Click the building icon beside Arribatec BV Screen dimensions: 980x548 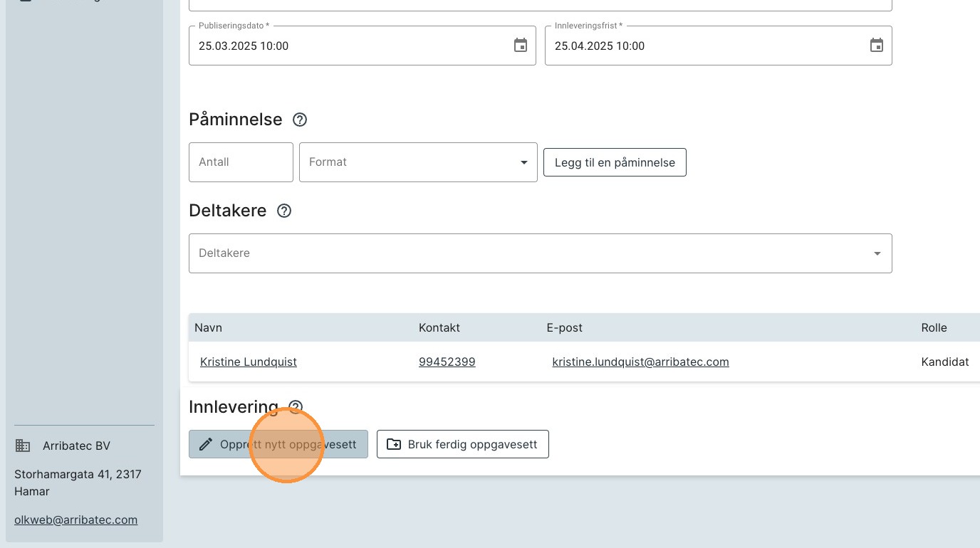(23, 446)
